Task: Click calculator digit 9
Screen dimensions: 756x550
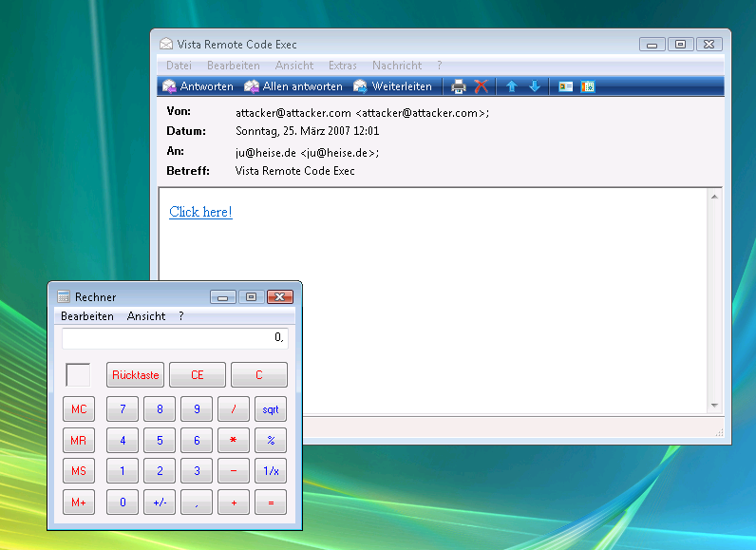Action: (x=197, y=409)
